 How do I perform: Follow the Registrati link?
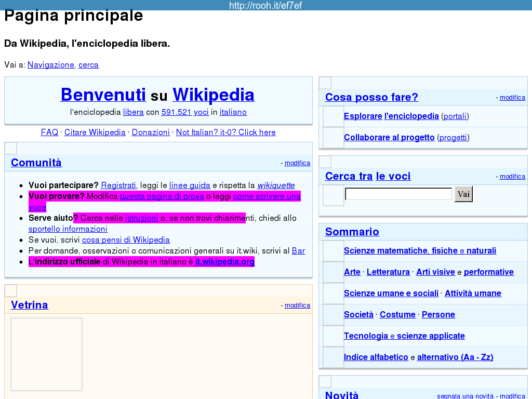click(118, 185)
